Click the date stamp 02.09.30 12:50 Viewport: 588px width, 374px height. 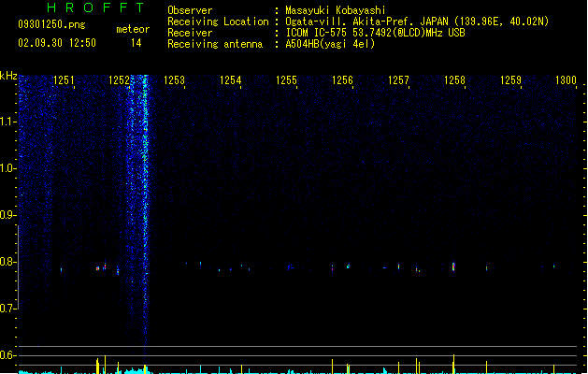[57, 43]
